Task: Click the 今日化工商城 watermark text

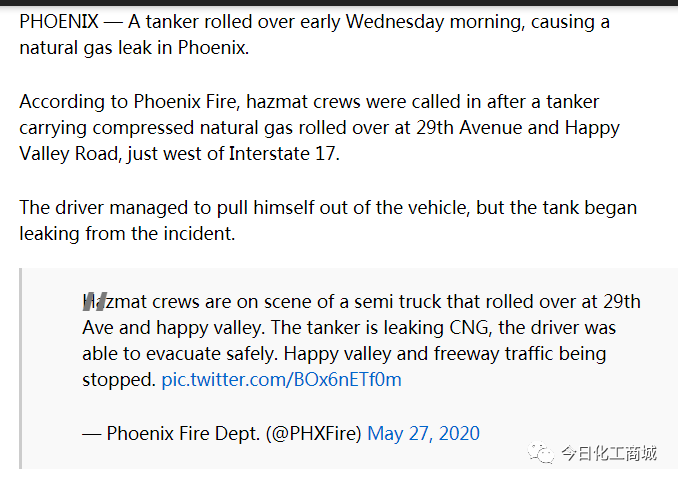Action: (x=609, y=453)
